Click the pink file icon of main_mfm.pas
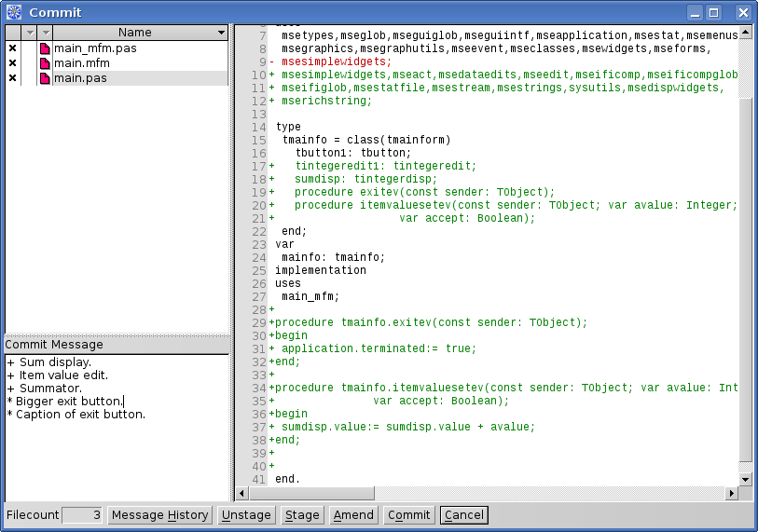Screen dimensions: 758x532 click(x=45, y=48)
